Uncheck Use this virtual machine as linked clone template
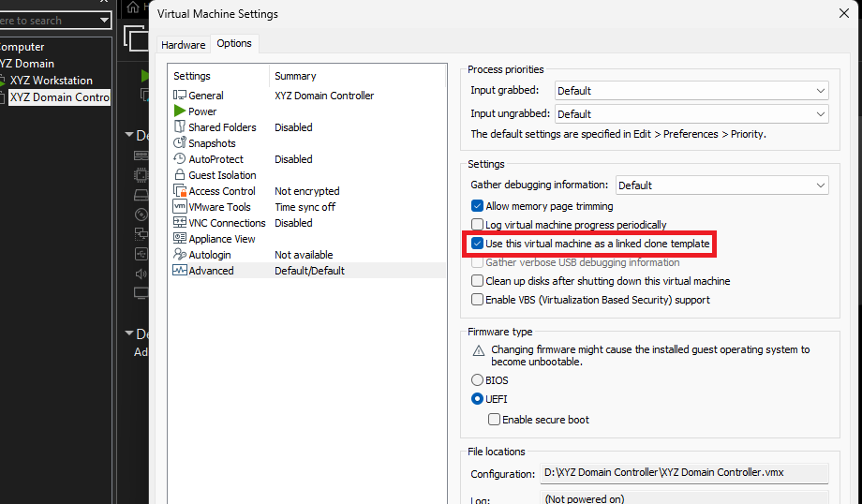 (477, 244)
